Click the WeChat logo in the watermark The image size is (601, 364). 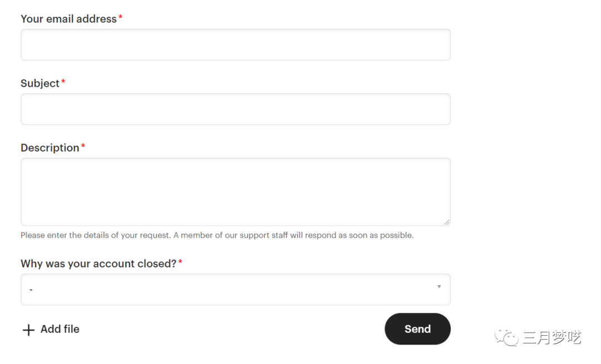506,337
